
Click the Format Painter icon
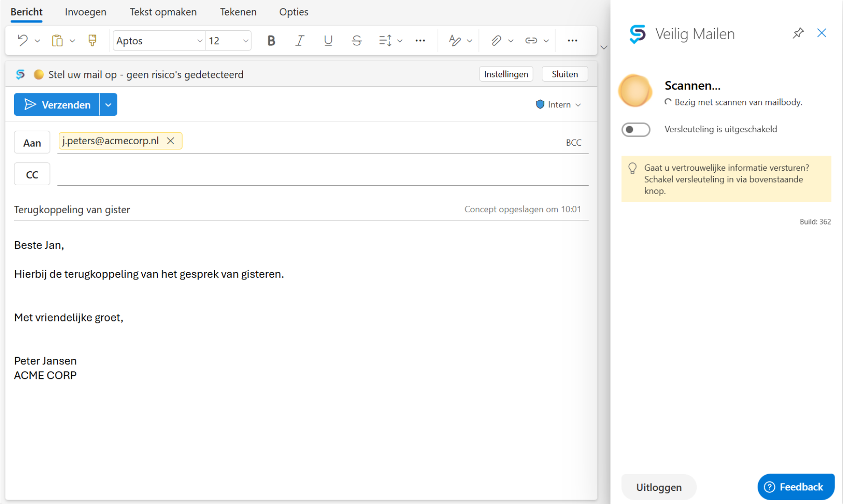tap(92, 41)
